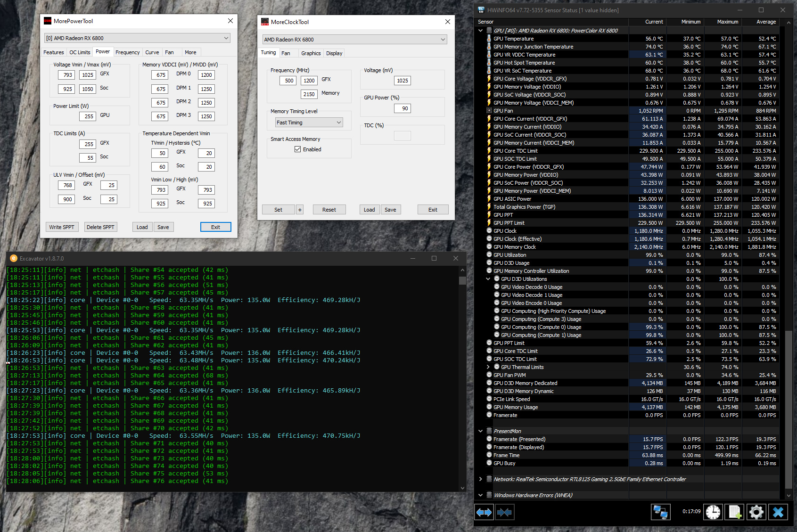Click the Windows Hardware Errors group icon
797x532 pixels.
pos(489,495)
